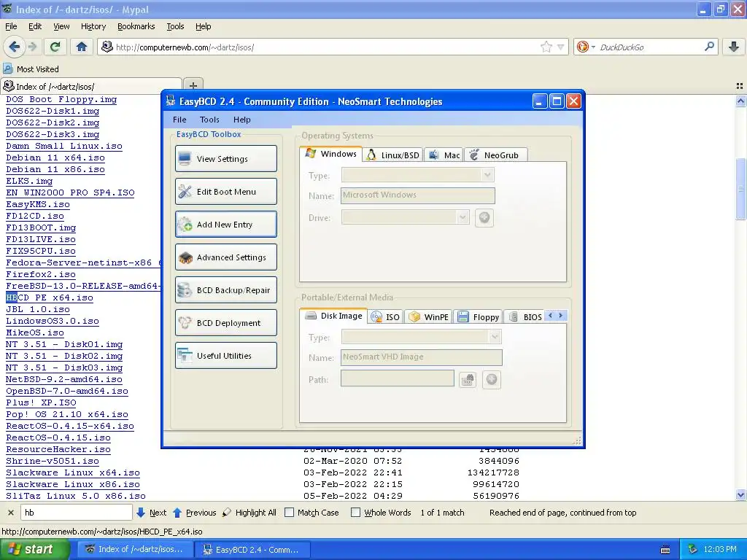Image resolution: width=747 pixels, height=560 pixels.
Task: Open EasyBCD Help menu
Action: pyautogui.click(x=242, y=120)
